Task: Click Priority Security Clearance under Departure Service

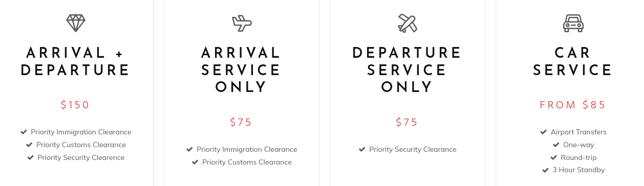Action: pyautogui.click(x=413, y=150)
